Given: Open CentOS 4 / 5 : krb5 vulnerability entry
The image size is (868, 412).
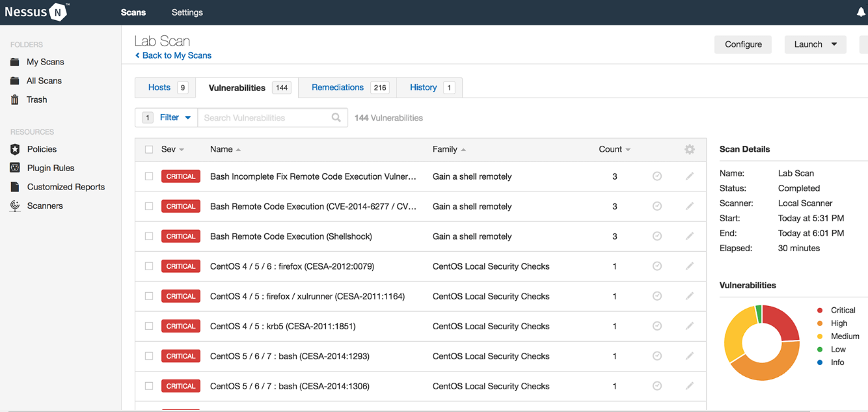Looking at the screenshot, I should (282, 326).
